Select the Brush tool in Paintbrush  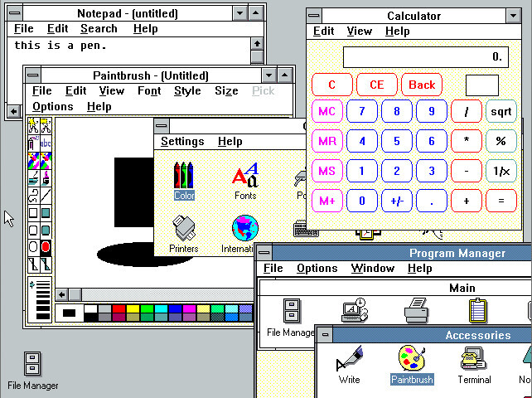(x=46, y=178)
